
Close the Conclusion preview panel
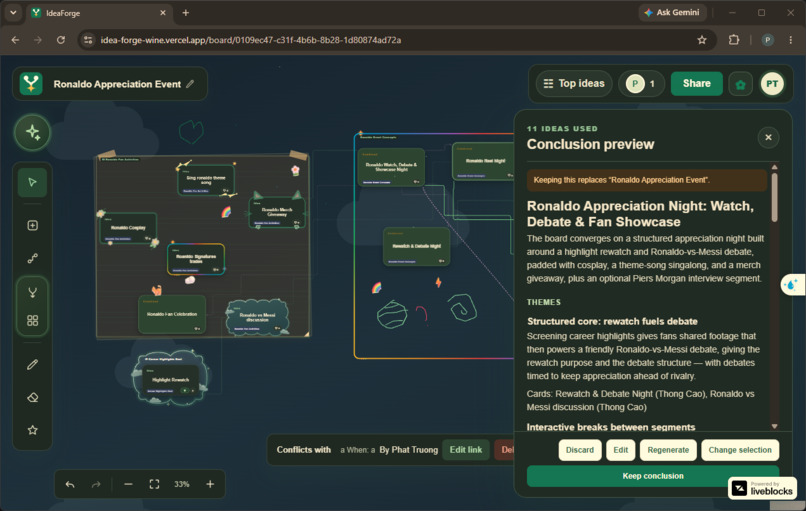pos(768,137)
